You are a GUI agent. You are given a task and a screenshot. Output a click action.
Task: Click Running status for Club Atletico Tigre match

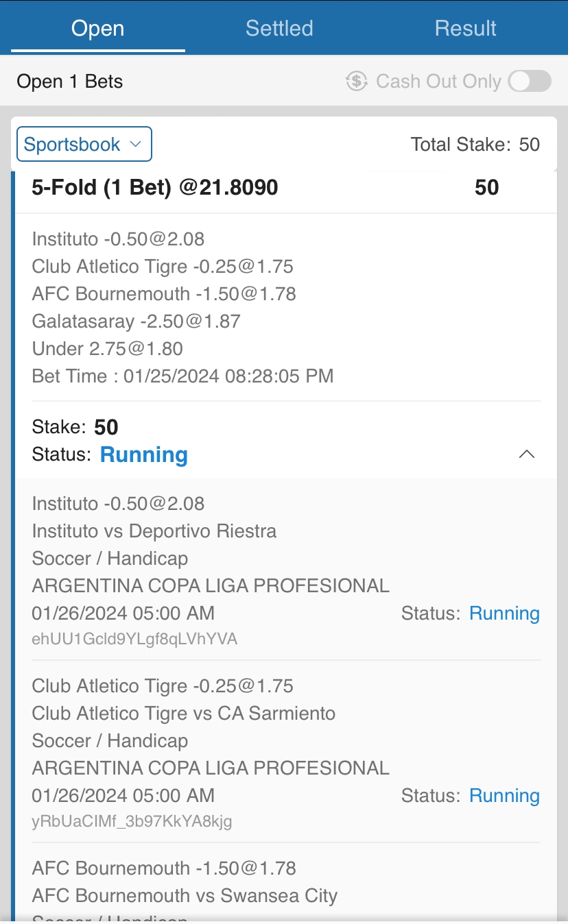[504, 795]
